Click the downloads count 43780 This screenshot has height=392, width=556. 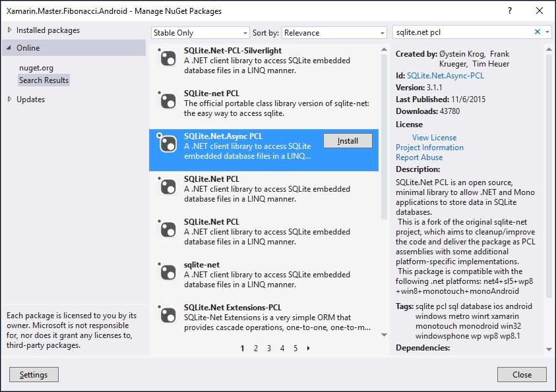[450, 111]
